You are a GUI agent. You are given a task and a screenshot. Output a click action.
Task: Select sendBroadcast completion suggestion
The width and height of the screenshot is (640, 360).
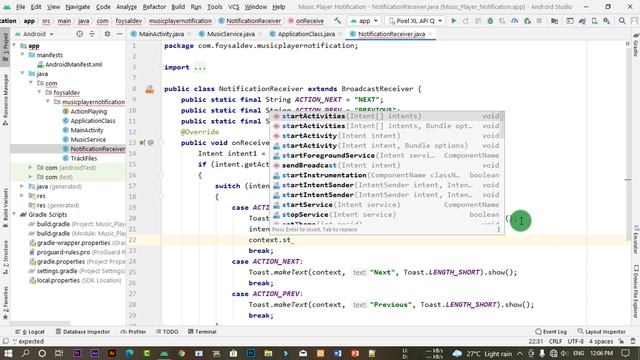point(387,165)
